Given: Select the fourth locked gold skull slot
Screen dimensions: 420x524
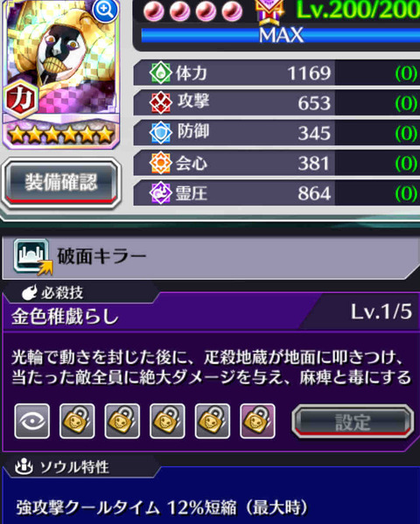Looking at the screenshot, I should 213,421.
